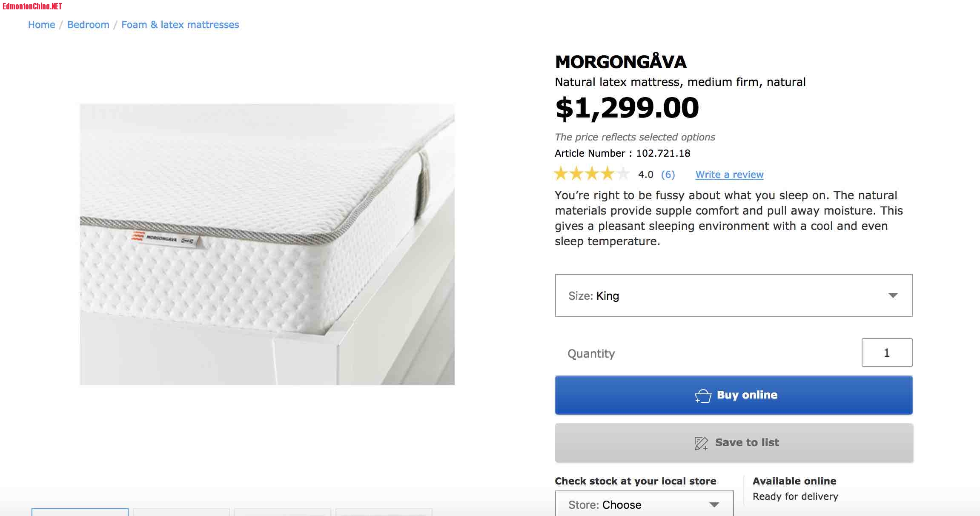
Task: Navigate to Foam & latex mattresses
Action: [180, 25]
